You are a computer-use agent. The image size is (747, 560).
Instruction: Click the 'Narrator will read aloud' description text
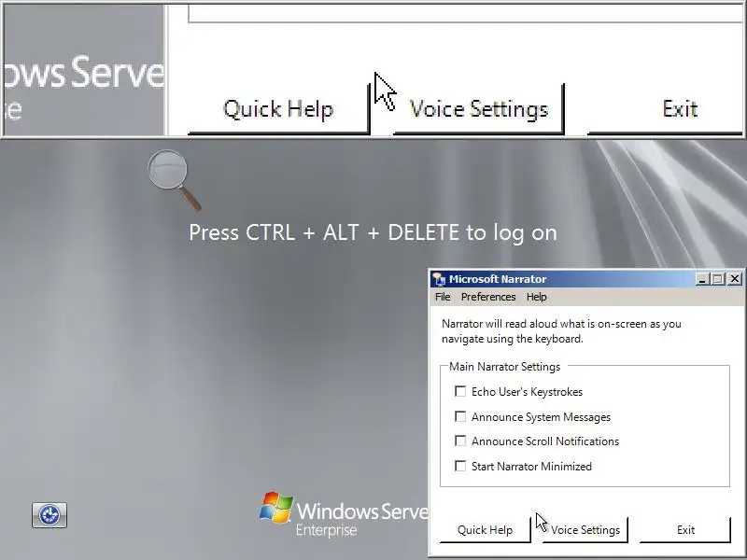pyautogui.click(x=561, y=331)
